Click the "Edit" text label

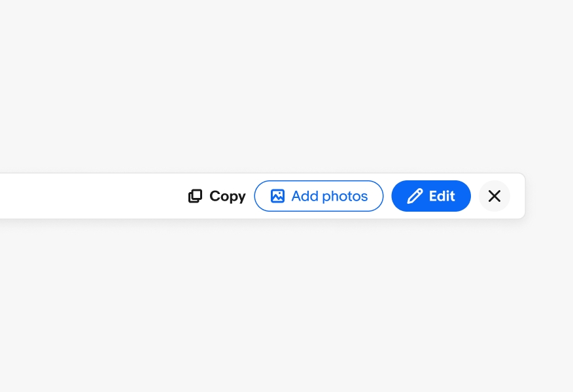click(x=442, y=196)
